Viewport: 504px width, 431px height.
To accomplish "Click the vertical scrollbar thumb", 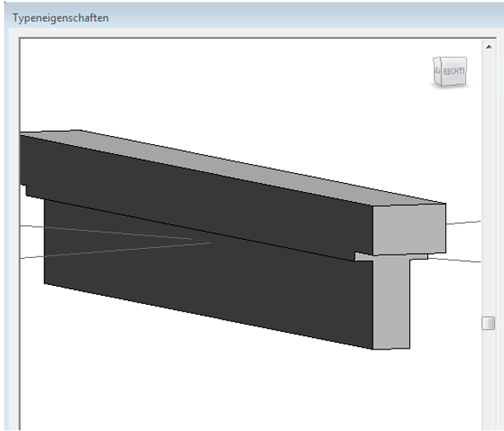I will [x=488, y=323].
